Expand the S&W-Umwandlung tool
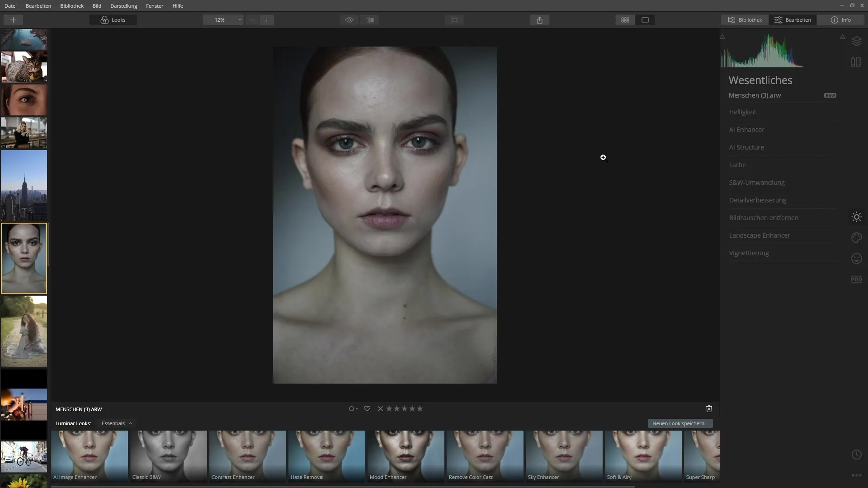Viewport: 868px width, 488px height. tap(782, 183)
